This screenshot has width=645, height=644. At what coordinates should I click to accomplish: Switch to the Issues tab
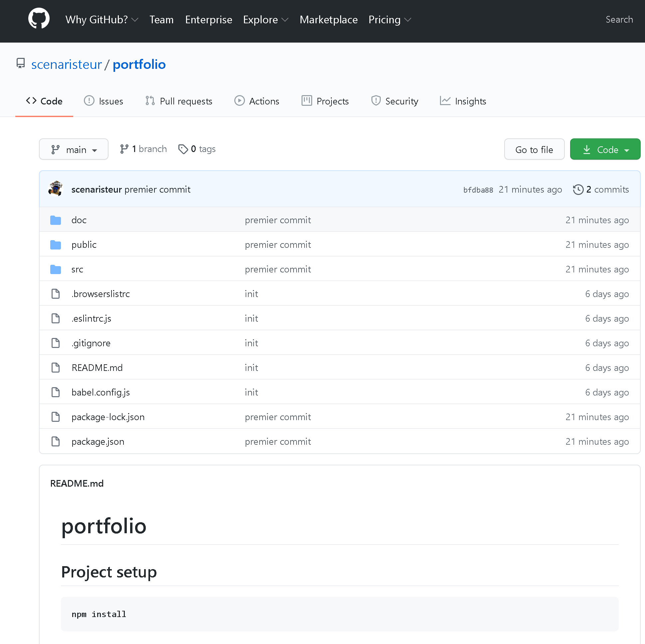coord(104,101)
